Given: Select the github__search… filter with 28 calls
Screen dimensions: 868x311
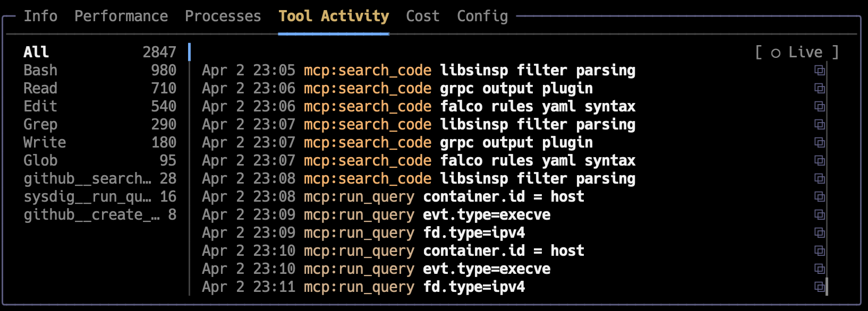Looking at the screenshot, I should [x=100, y=178].
